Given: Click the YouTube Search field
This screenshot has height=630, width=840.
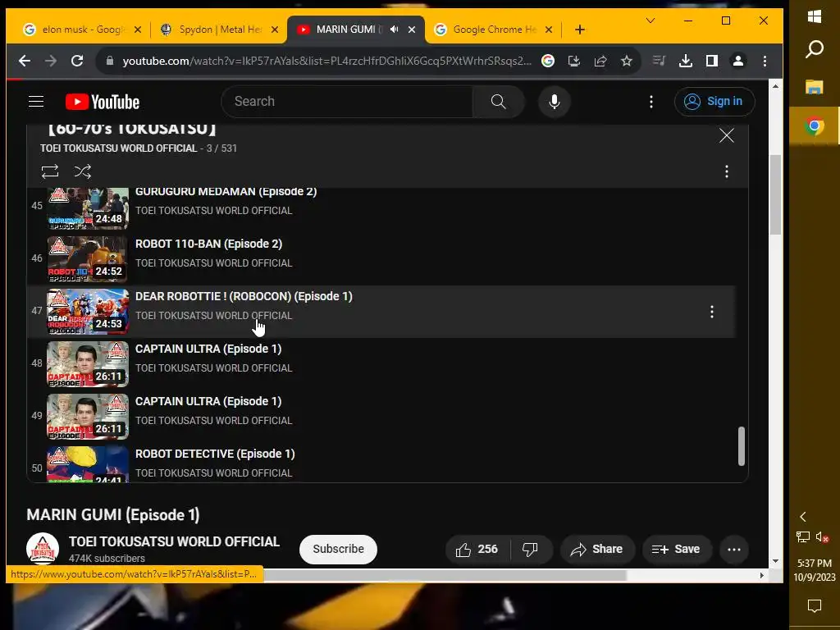Looking at the screenshot, I should point(347,101).
